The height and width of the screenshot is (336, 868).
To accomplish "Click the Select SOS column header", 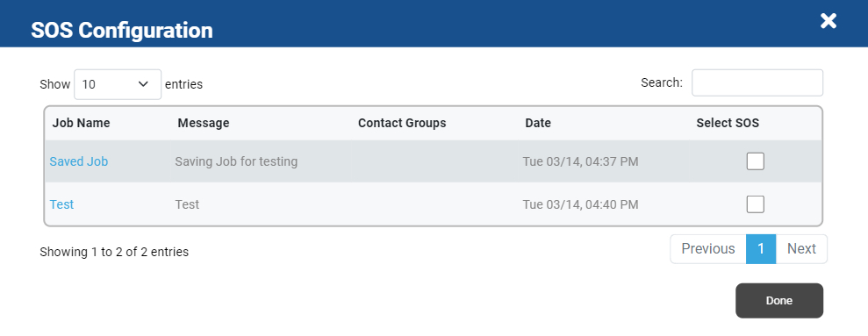I will click(x=728, y=123).
